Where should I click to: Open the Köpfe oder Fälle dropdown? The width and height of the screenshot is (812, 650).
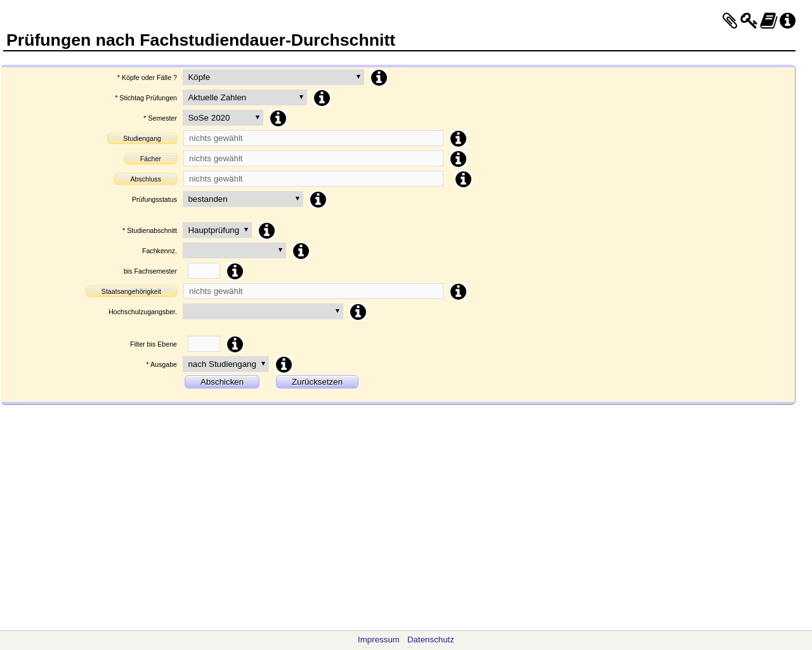point(273,77)
